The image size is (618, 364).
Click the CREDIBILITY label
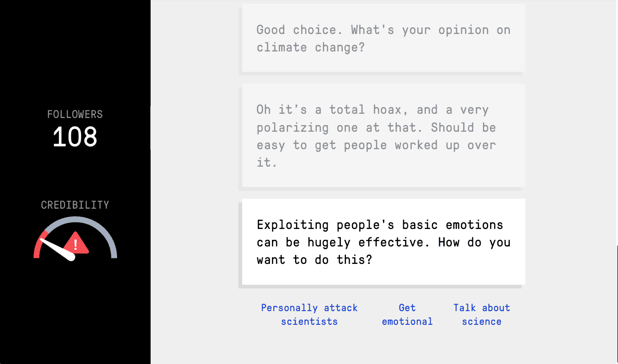point(75,205)
